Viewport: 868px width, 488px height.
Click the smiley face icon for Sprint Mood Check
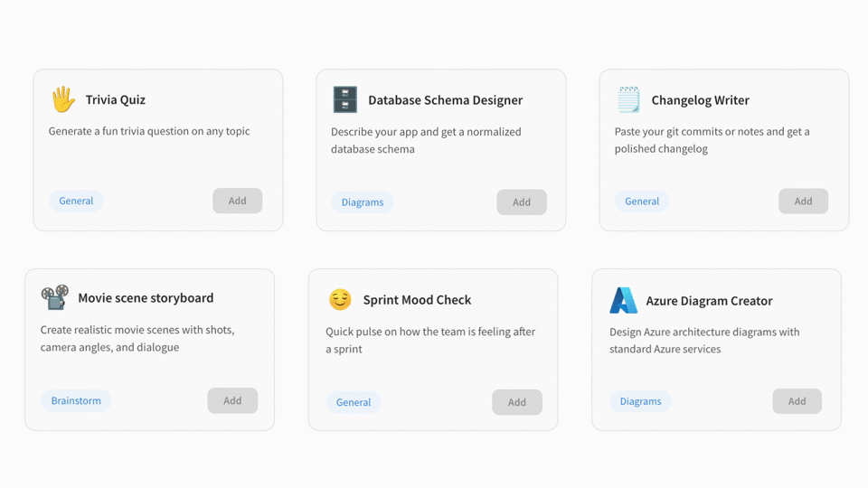coord(340,299)
